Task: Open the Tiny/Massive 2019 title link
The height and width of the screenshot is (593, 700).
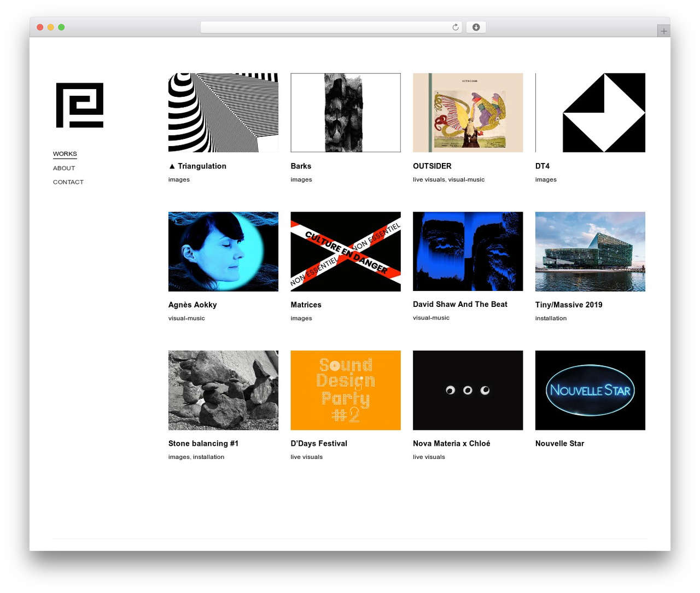Action: (569, 305)
